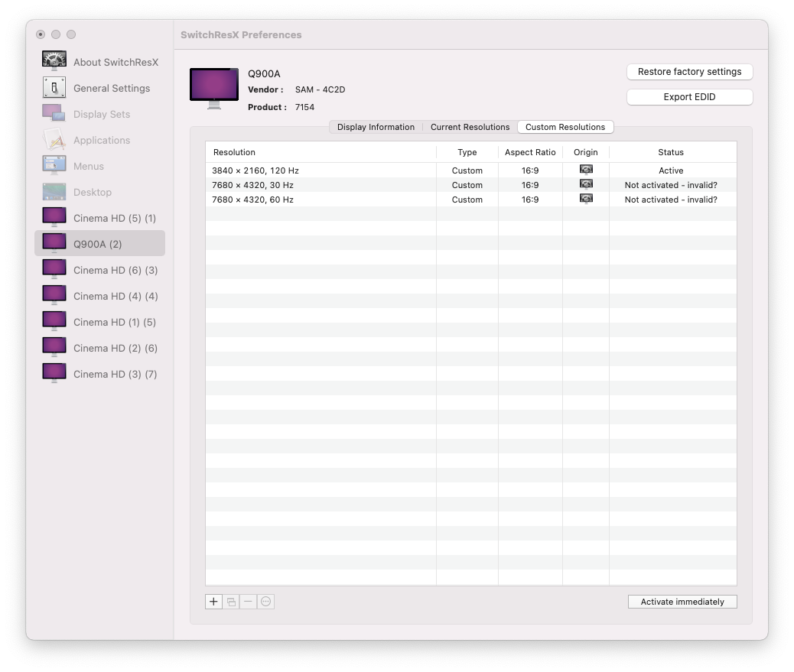Sort by the Type column header
The image size is (794, 672).
pos(467,152)
